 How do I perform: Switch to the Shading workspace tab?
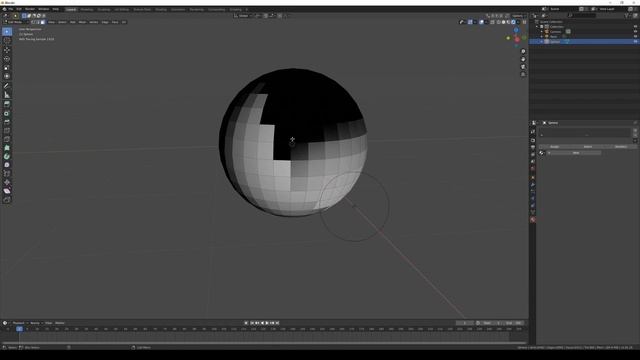tap(161, 9)
